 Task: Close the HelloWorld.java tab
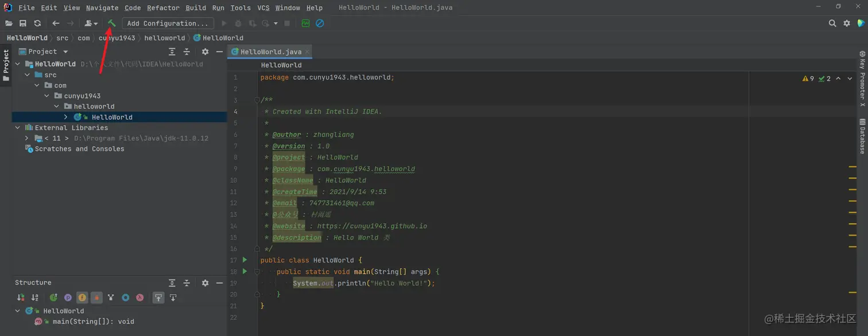tap(307, 52)
